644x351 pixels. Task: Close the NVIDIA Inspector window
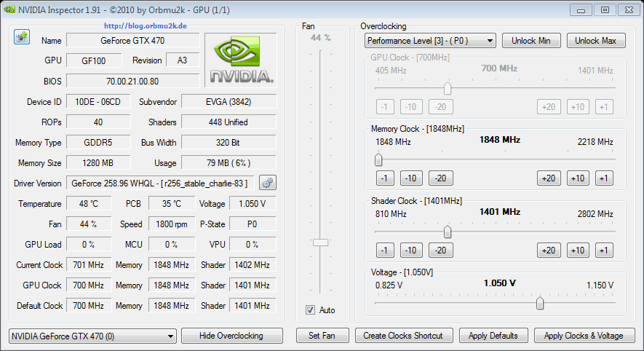point(629,10)
